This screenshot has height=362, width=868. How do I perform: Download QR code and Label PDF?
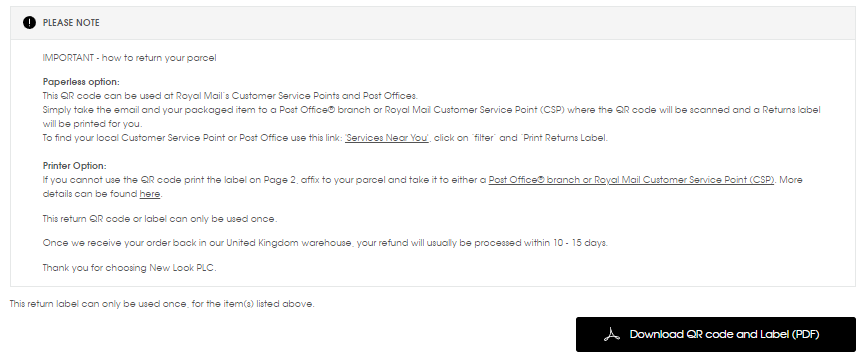[x=716, y=334]
